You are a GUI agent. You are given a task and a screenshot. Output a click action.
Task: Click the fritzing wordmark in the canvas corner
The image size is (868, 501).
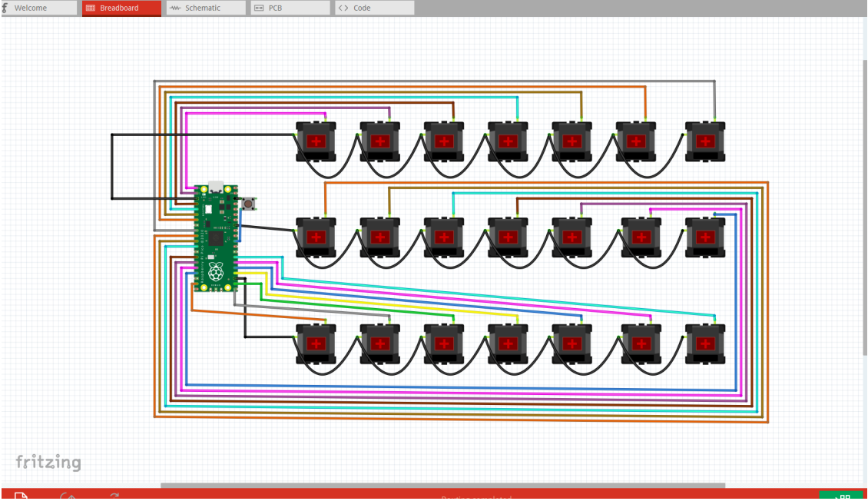pyautogui.click(x=48, y=463)
